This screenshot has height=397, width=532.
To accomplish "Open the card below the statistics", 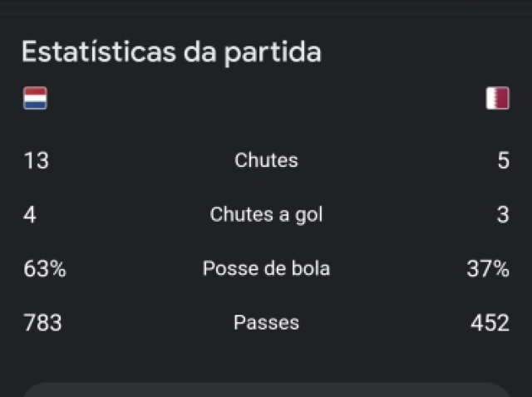I will click(266, 390).
